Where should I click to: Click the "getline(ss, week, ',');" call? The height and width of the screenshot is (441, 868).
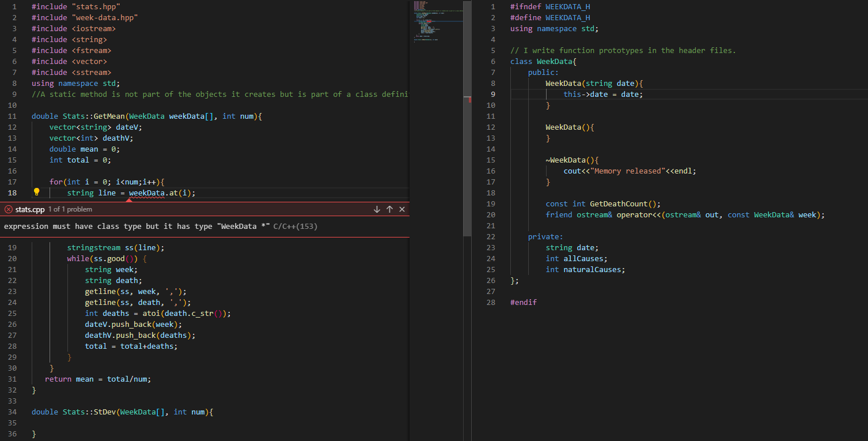[x=136, y=292]
